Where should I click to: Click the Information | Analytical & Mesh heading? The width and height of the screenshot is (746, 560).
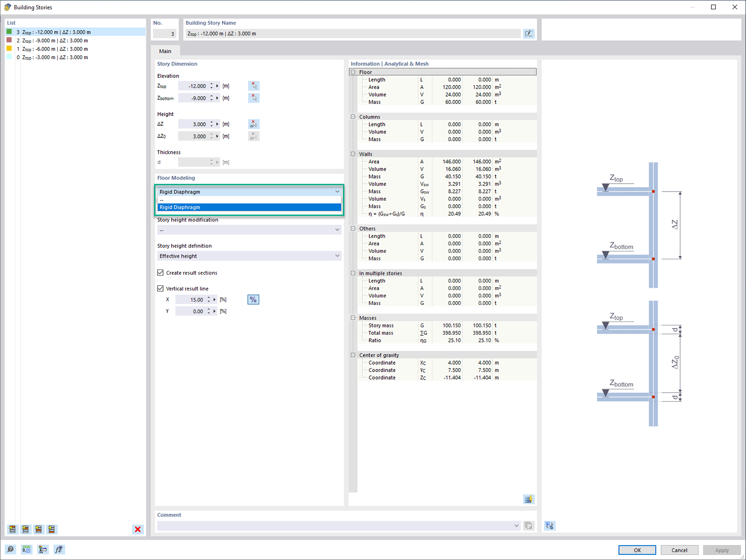pos(389,64)
